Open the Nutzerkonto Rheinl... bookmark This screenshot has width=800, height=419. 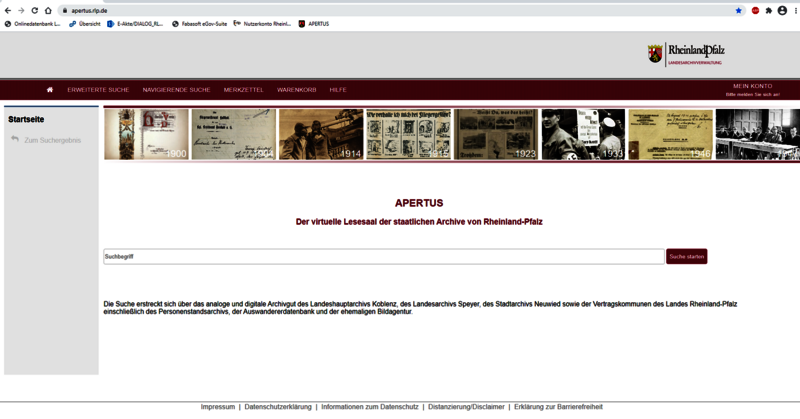tap(262, 24)
